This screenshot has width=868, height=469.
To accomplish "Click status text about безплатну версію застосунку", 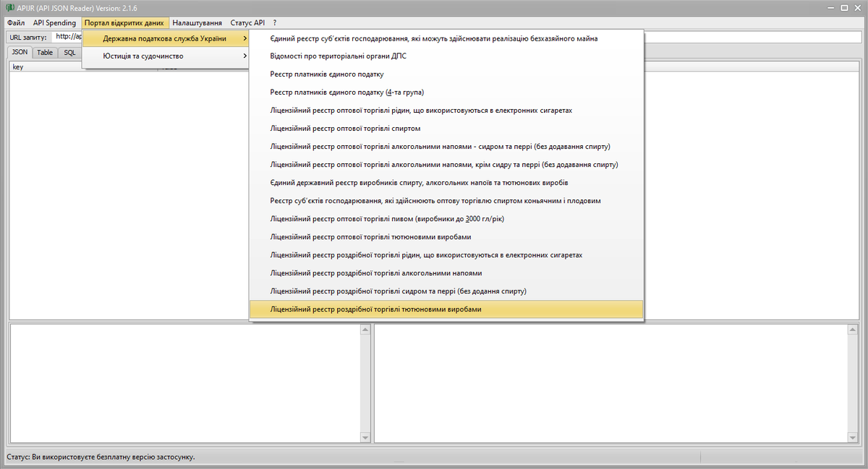I will 101,457.
